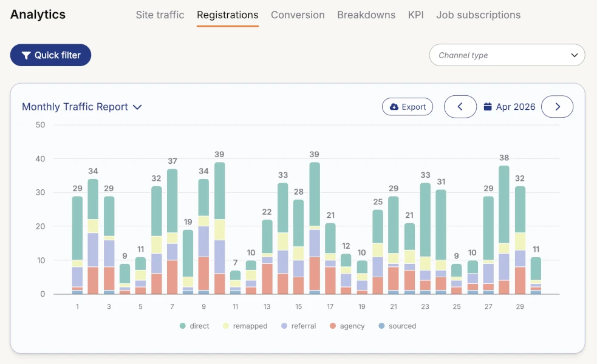Open the Apr 2026 date picker
This screenshot has height=364, width=597.
[x=510, y=107]
